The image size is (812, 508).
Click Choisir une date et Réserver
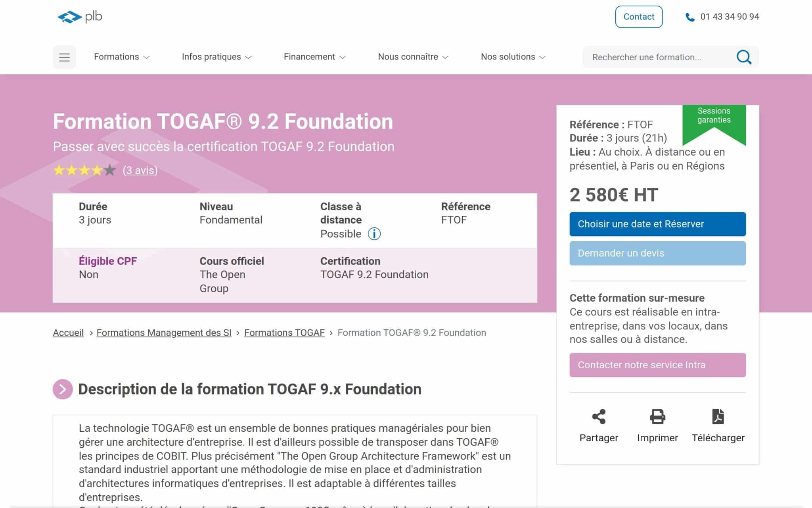(657, 224)
